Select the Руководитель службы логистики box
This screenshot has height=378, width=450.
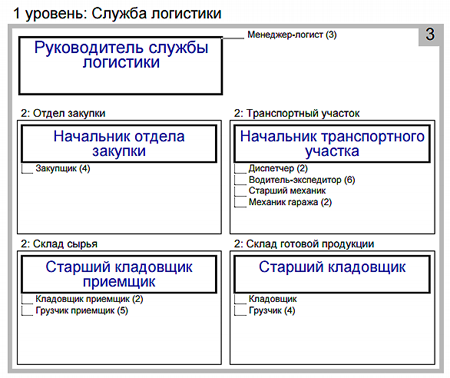tap(121, 66)
